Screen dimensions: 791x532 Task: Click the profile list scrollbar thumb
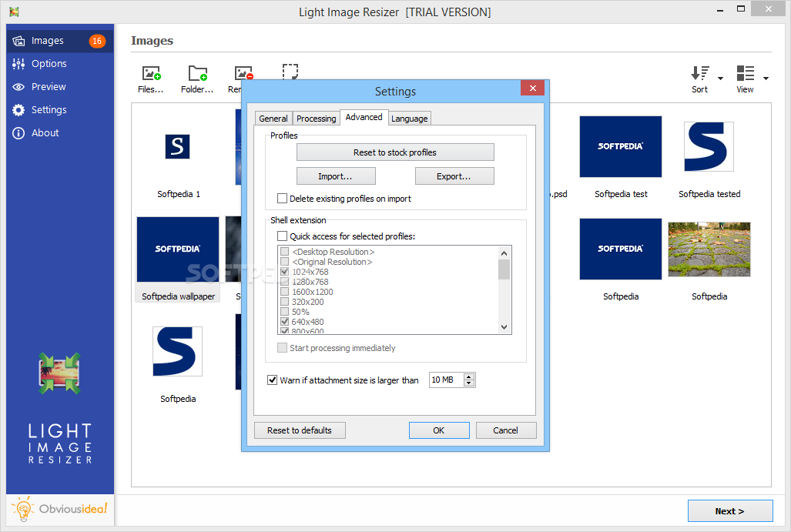point(504,269)
